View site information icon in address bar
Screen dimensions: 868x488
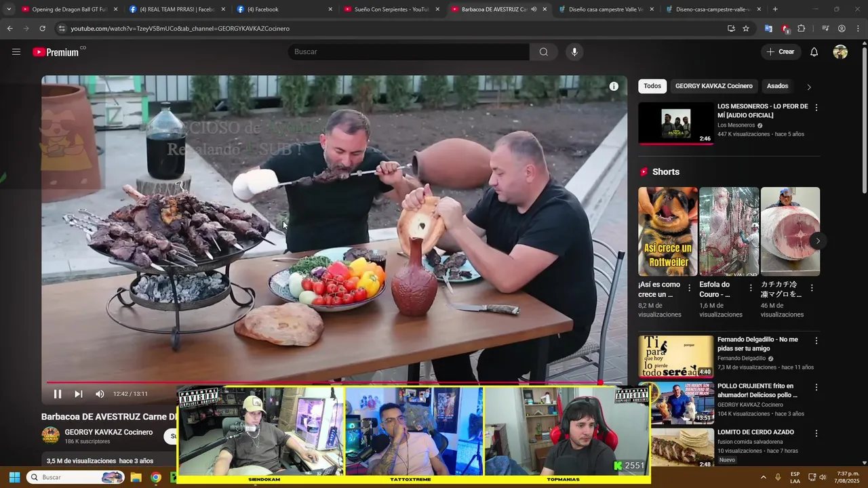pyautogui.click(x=62, y=28)
